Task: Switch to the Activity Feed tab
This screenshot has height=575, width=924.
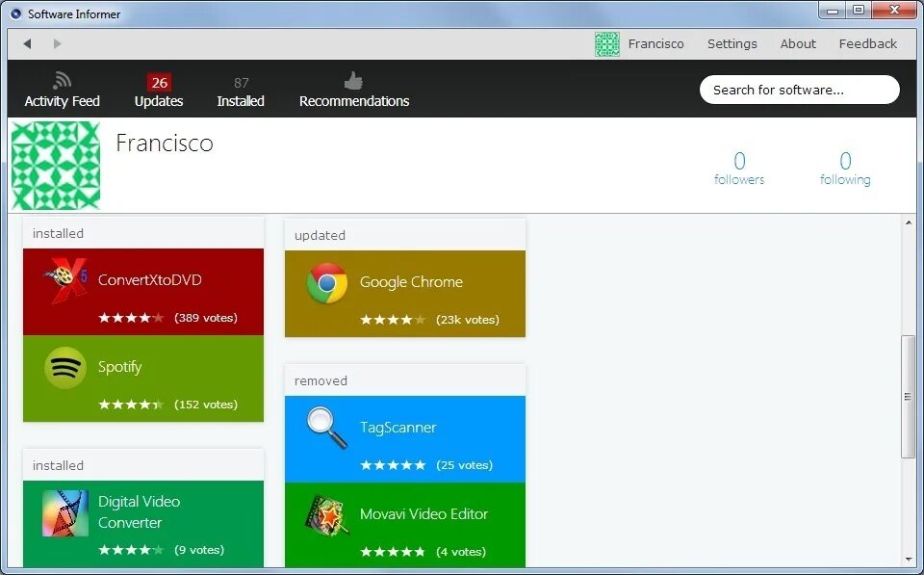Action: point(62,101)
